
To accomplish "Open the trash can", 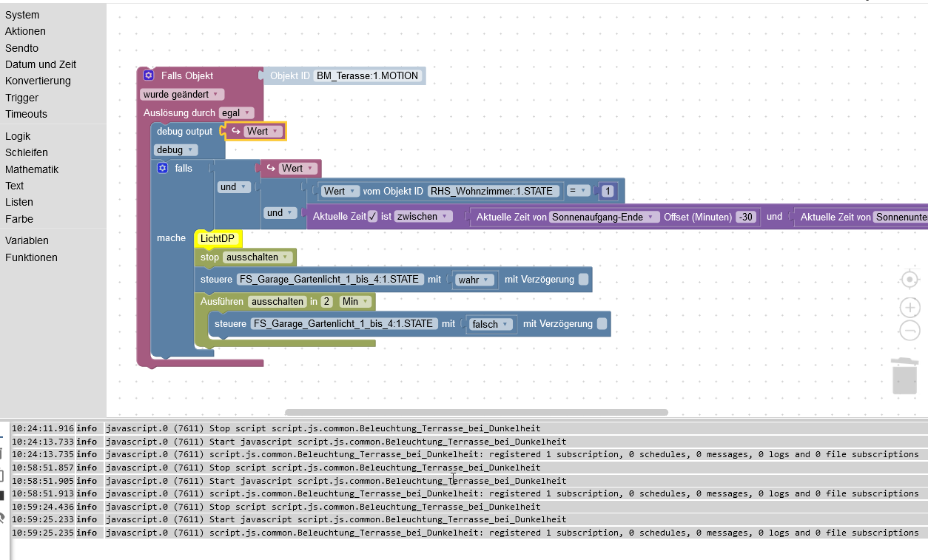I will (904, 376).
